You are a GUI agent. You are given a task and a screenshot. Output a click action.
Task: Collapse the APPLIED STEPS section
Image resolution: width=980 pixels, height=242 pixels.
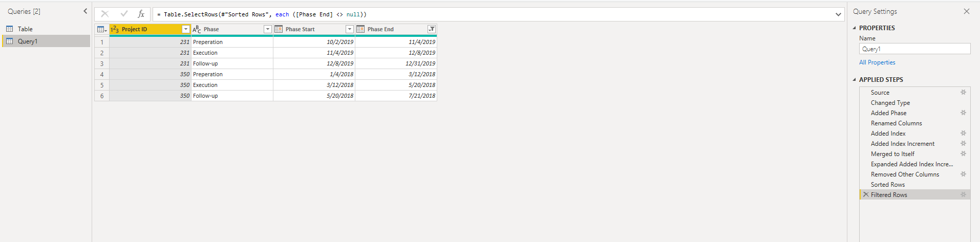pos(854,80)
